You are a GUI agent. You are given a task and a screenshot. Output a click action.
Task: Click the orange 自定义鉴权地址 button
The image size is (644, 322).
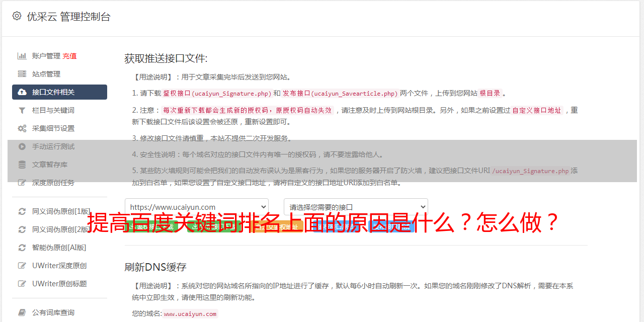pos(276,227)
